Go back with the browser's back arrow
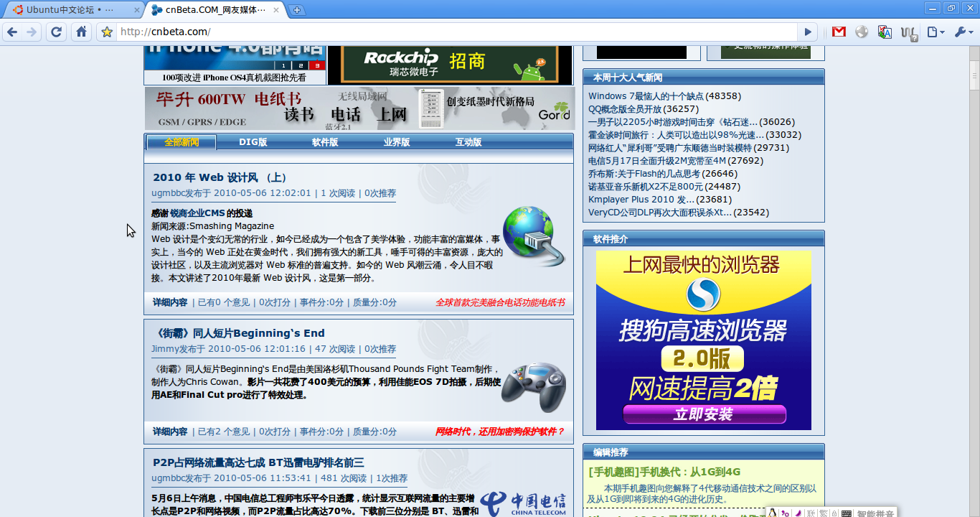This screenshot has width=980, height=517. tap(12, 32)
